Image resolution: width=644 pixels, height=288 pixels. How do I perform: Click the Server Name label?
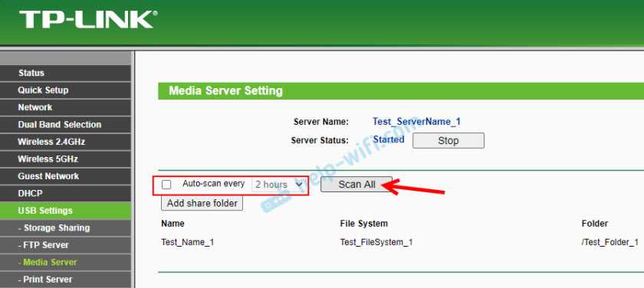click(321, 122)
